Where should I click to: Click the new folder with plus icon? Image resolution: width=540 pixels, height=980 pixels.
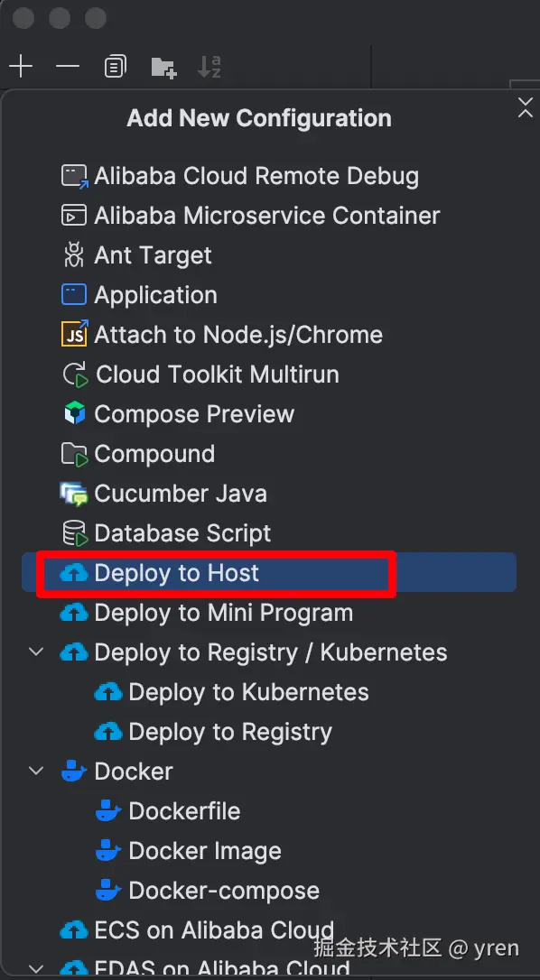coord(164,66)
